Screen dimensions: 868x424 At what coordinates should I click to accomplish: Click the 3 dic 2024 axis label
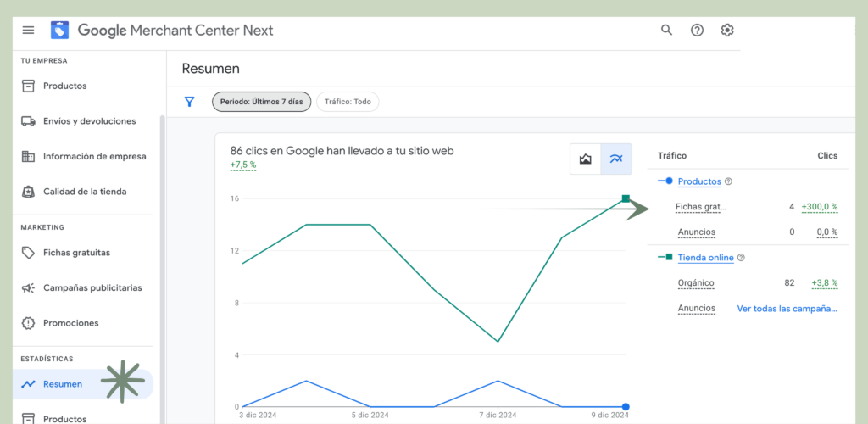click(x=258, y=416)
